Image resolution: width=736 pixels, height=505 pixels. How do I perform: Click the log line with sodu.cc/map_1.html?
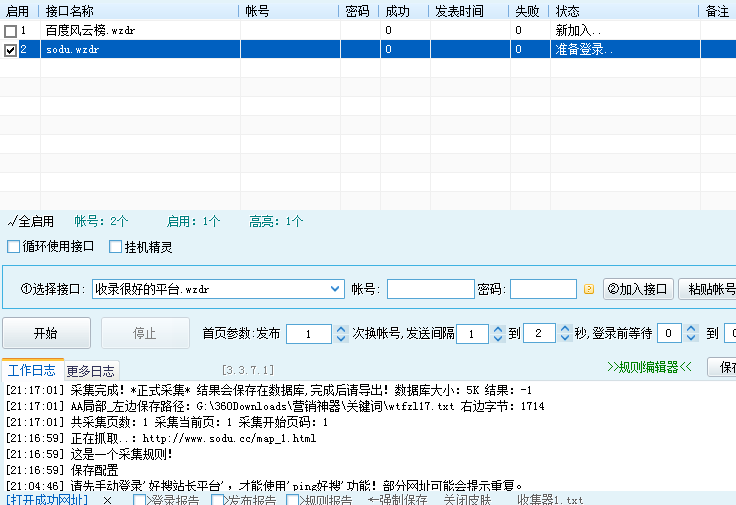click(x=161, y=438)
